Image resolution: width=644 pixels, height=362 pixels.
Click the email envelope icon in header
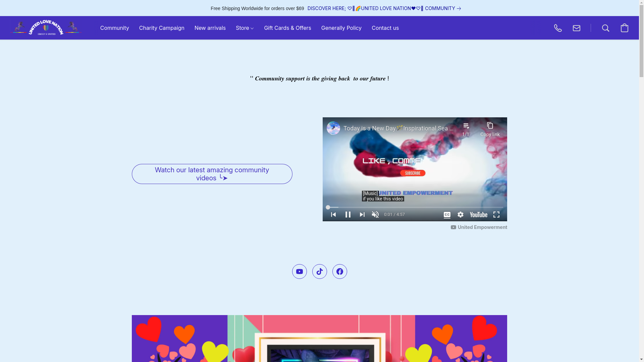pos(577,28)
